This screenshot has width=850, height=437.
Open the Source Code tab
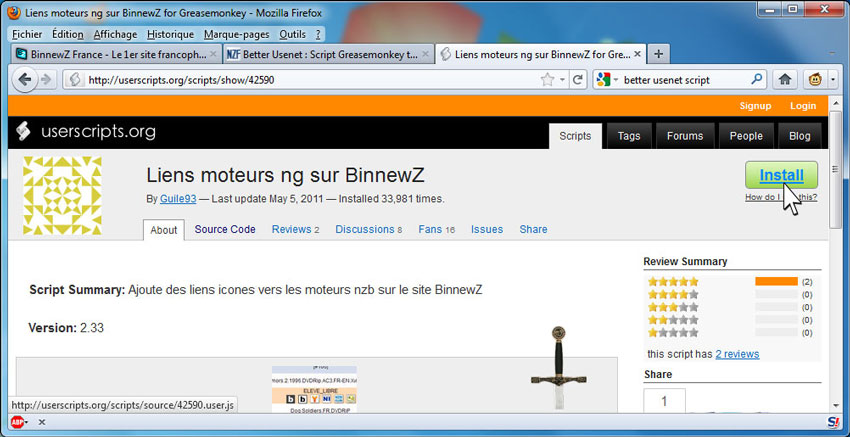(x=225, y=229)
